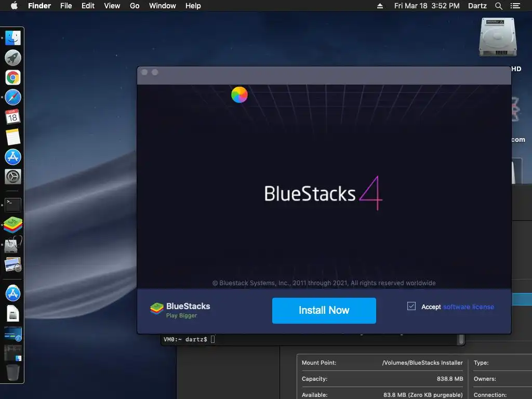
Task: Open App Store icon below Notes
Action: tap(13, 157)
